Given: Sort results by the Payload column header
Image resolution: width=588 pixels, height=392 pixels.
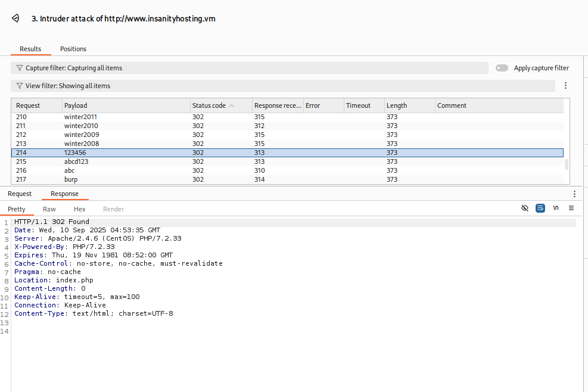Looking at the screenshot, I should (x=76, y=105).
